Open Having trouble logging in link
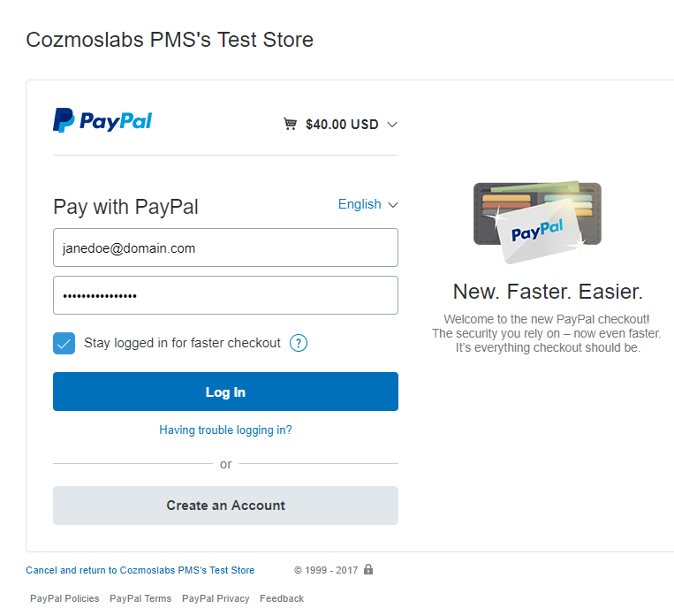This screenshot has width=674, height=616. click(225, 430)
